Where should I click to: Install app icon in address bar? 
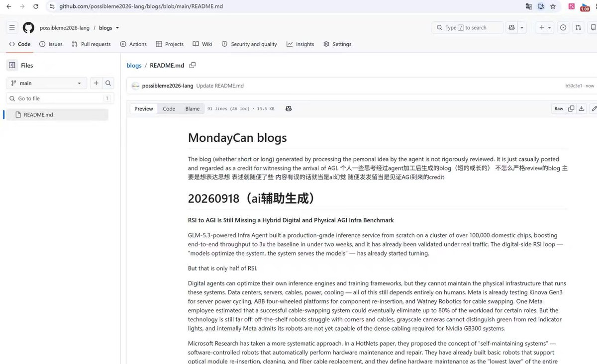(x=541, y=6)
